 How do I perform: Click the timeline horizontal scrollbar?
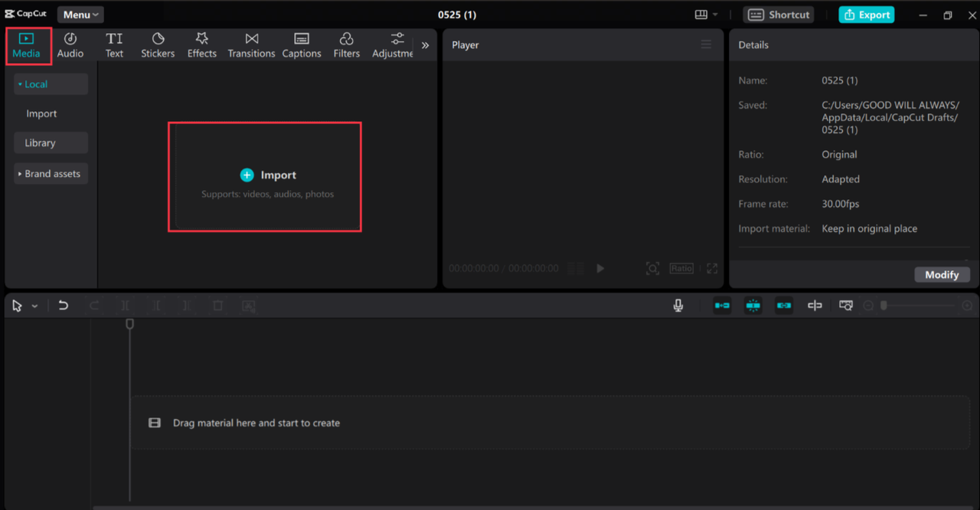[x=534, y=507]
